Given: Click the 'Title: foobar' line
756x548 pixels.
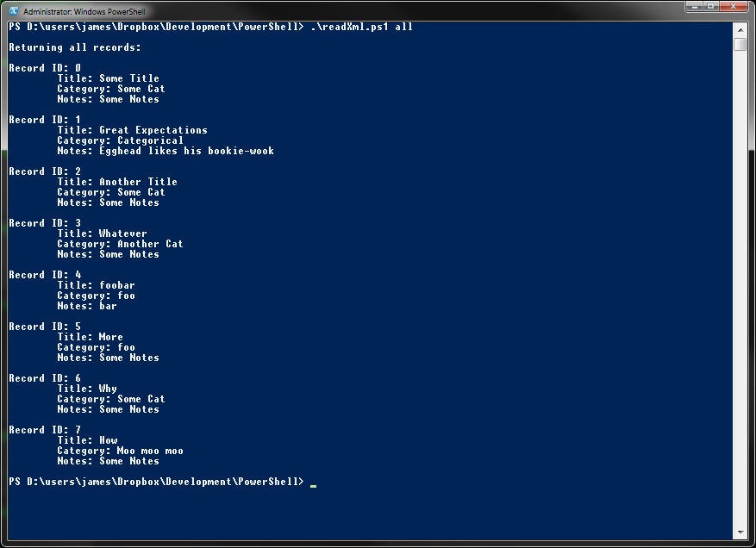Looking at the screenshot, I should click(x=96, y=285).
